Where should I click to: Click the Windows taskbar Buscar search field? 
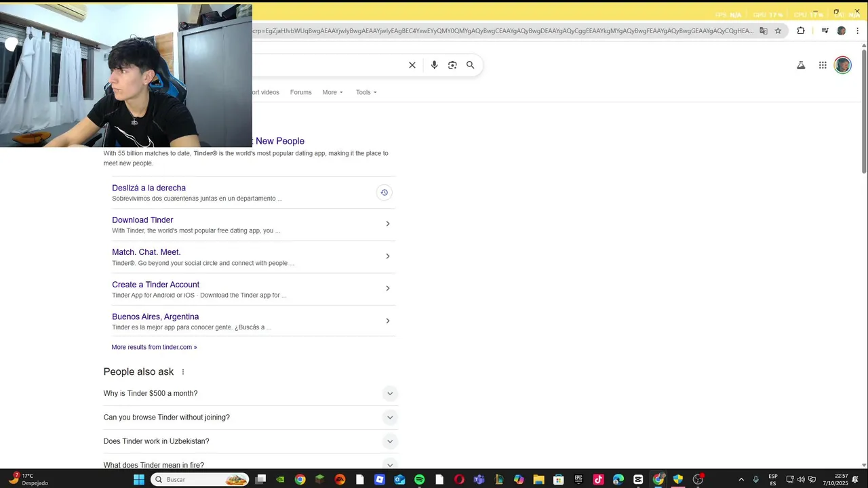coord(199,479)
